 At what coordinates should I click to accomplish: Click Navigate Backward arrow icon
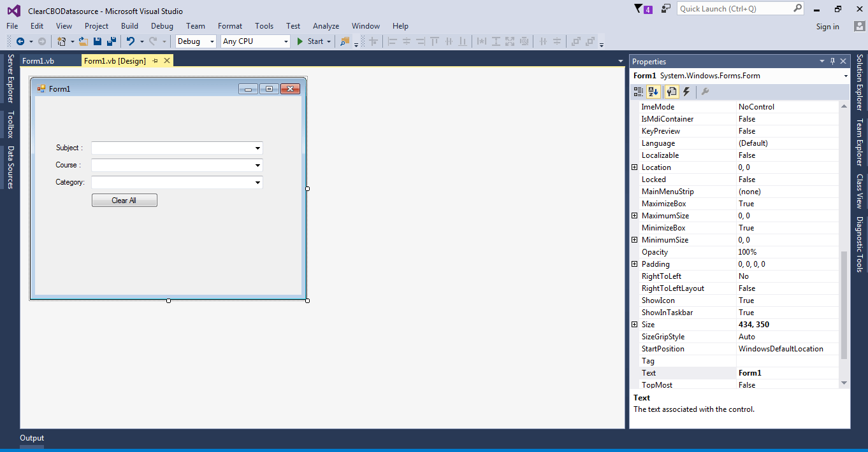click(x=19, y=41)
